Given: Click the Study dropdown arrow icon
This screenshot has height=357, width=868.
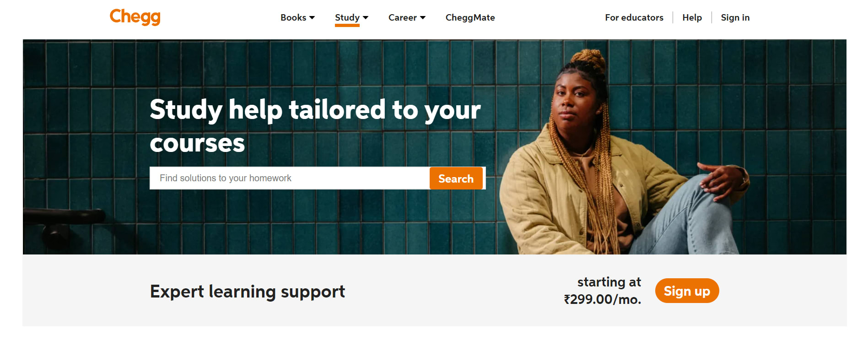Looking at the screenshot, I should 366,17.
